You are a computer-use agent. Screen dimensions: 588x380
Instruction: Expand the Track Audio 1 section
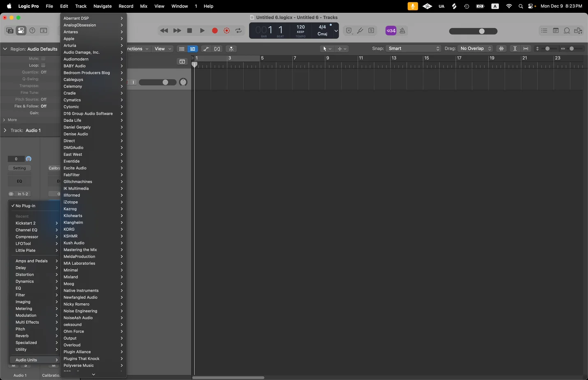point(5,130)
